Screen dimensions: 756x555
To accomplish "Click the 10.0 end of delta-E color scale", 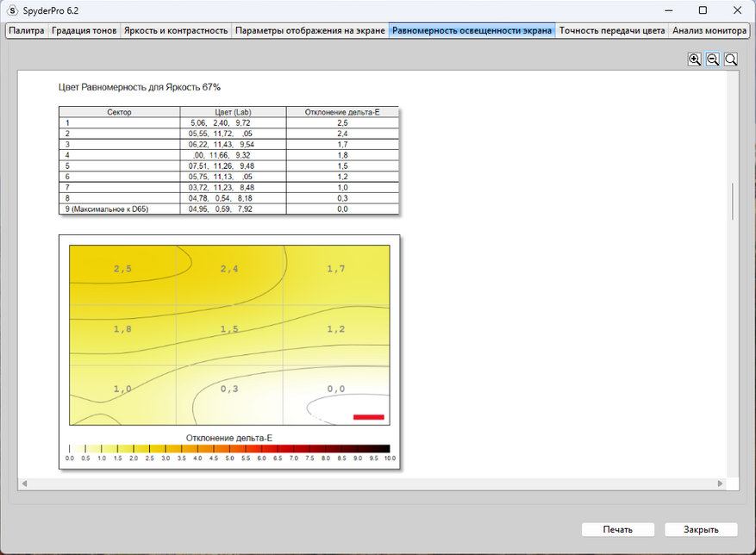I will pyautogui.click(x=390, y=458).
